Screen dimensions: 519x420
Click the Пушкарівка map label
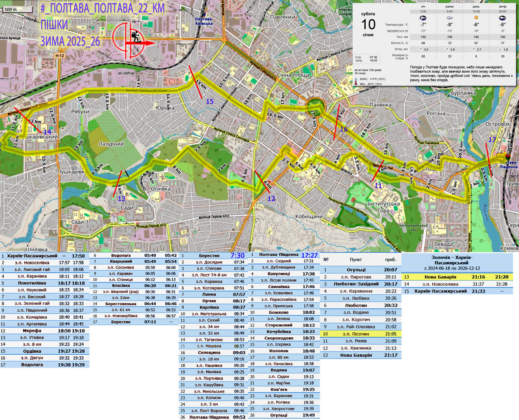click(x=72, y=172)
